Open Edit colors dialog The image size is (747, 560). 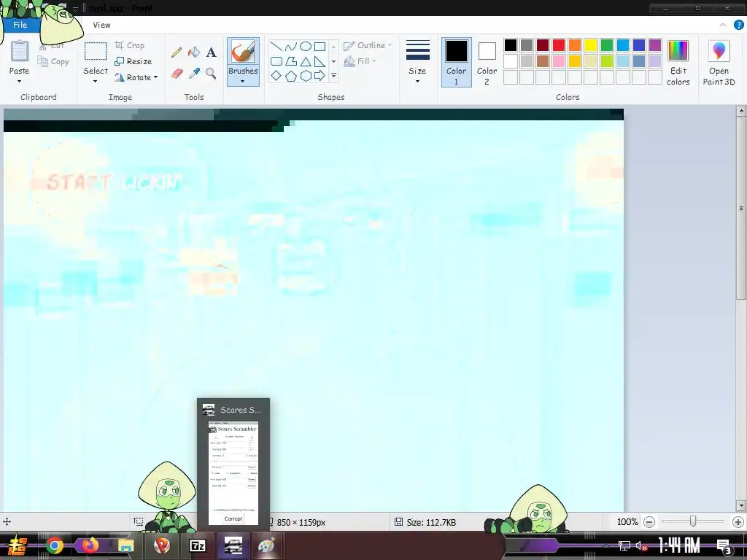tap(678, 63)
